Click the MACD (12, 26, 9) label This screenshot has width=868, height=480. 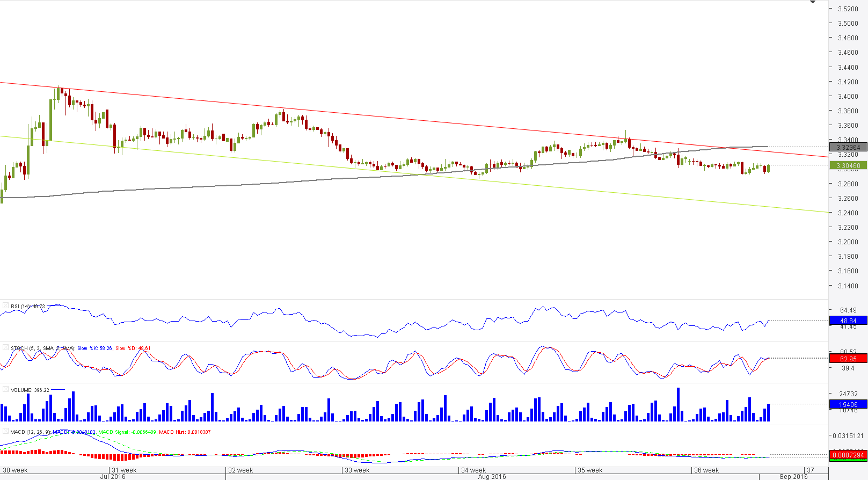[30, 432]
